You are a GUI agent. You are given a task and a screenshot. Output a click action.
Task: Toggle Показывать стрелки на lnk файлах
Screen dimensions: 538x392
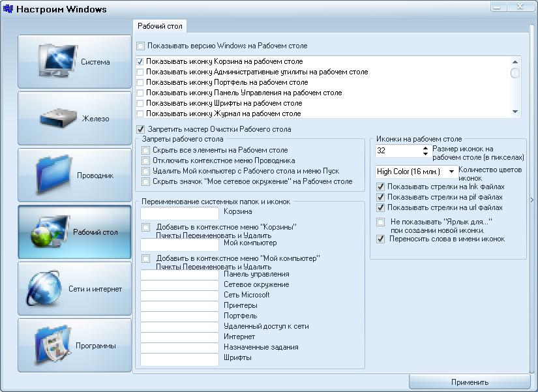click(x=380, y=187)
